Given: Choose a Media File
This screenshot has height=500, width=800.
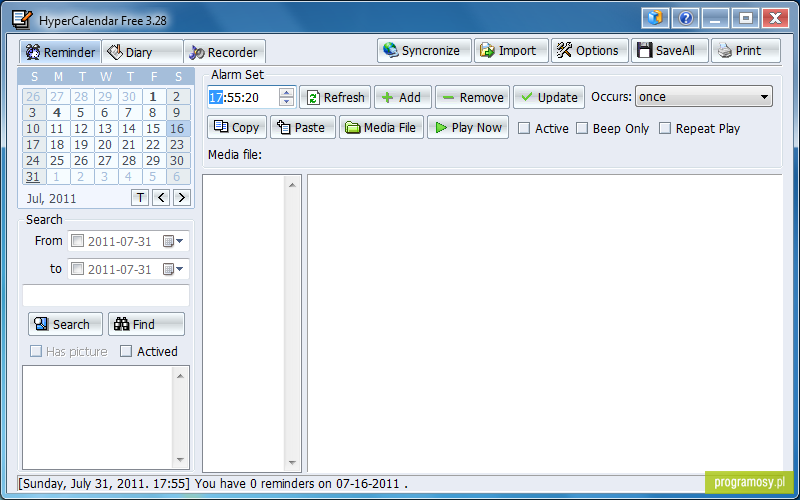Looking at the screenshot, I should [381, 127].
